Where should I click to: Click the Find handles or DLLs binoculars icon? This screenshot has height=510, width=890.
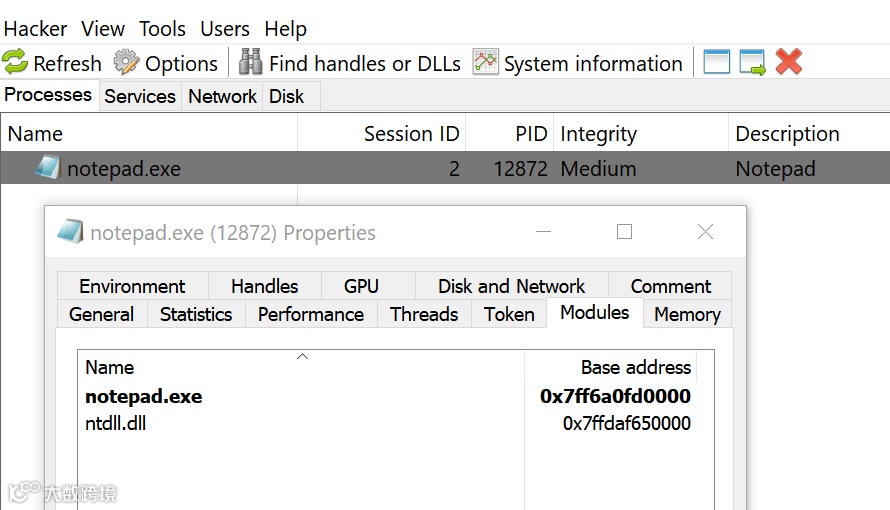click(250, 63)
